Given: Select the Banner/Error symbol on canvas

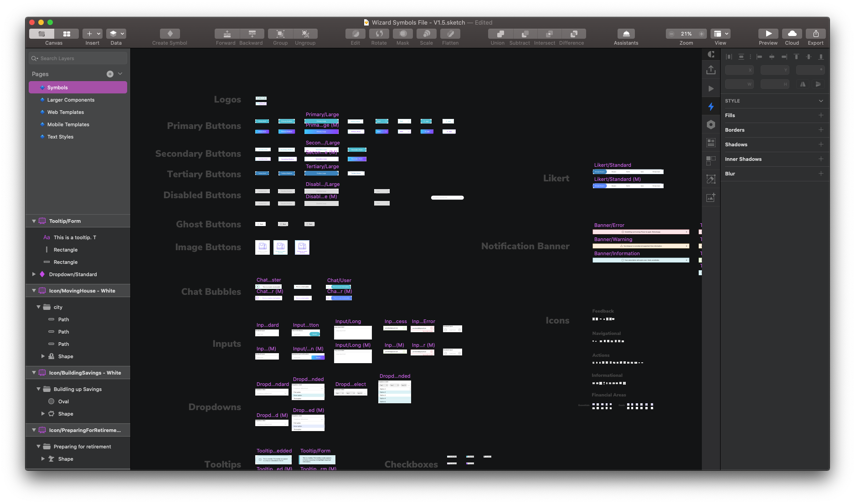Looking at the screenshot, I should (x=641, y=232).
